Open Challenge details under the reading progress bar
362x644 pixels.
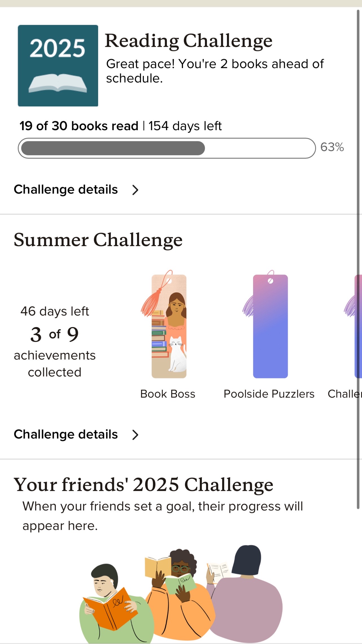(x=66, y=189)
